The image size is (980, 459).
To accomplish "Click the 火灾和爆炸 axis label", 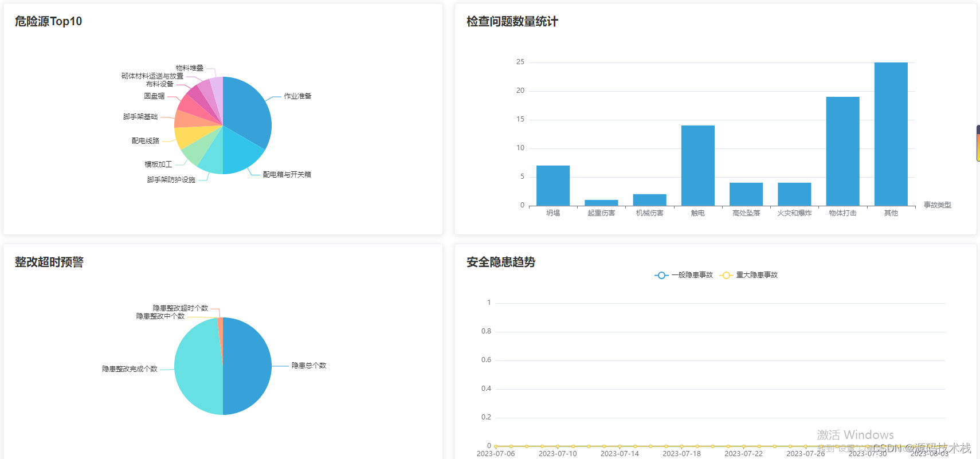I will tap(794, 213).
